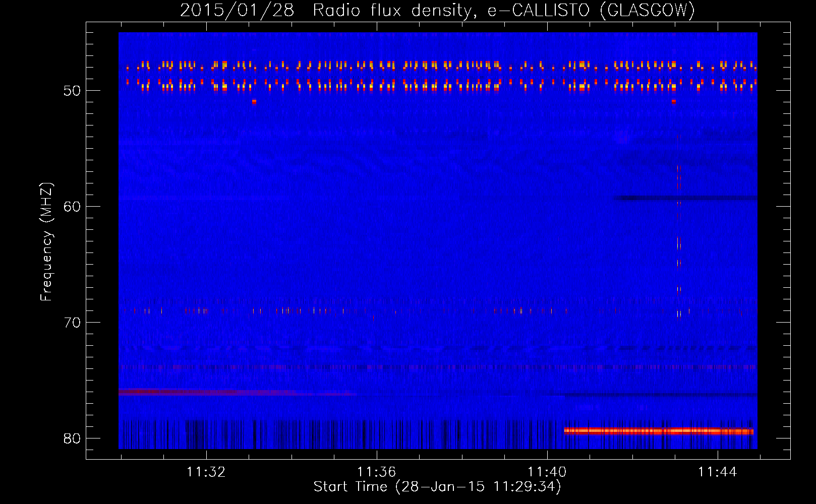The height and width of the screenshot is (504, 816).
Task: Click the bright red emission band near 80 MHz
Action: pos(659,431)
